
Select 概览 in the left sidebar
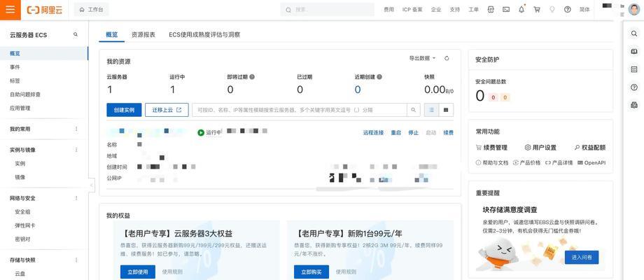tap(44, 53)
